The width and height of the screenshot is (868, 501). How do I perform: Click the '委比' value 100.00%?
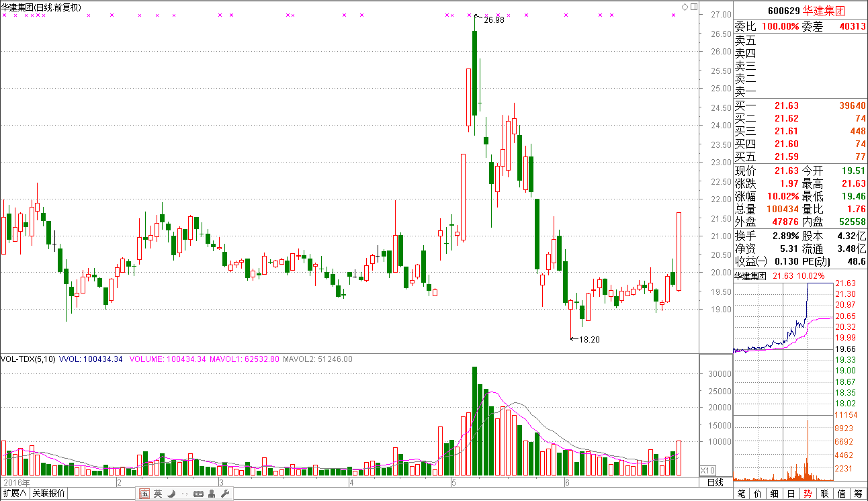pos(780,26)
